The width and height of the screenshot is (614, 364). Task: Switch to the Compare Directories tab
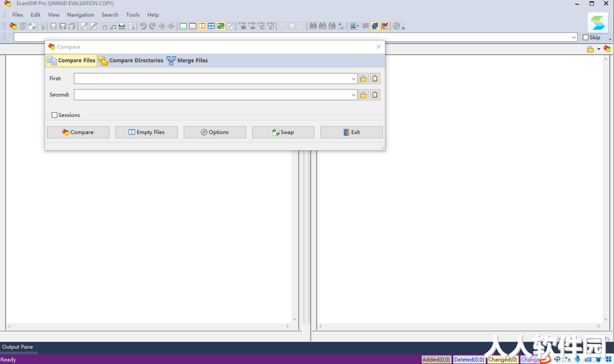coord(131,60)
